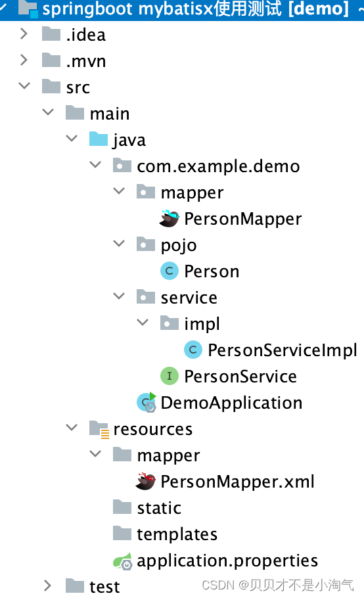Click the DemoApplication runnable class icon
The width and height of the screenshot is (364, 598).
147,402
